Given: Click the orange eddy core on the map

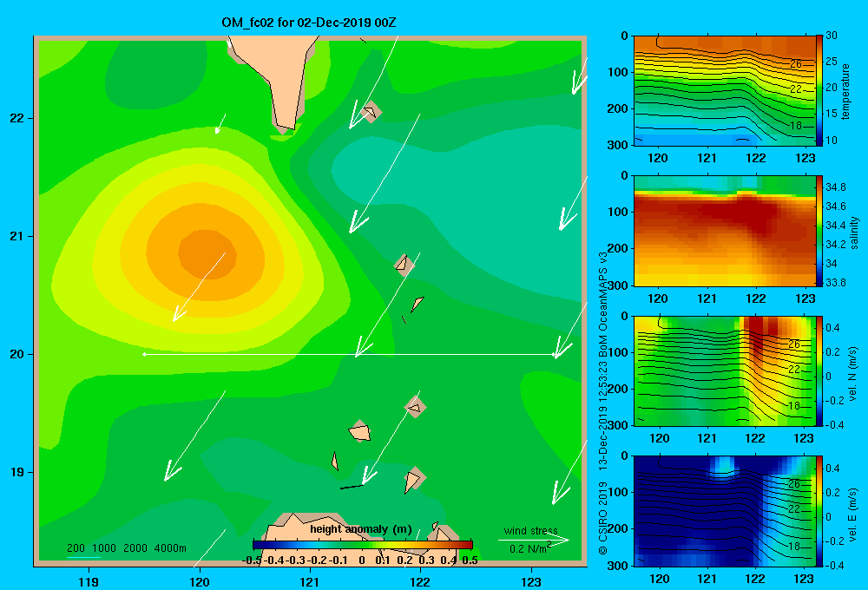Looking at the screenshot, I should tap(207, 253).
